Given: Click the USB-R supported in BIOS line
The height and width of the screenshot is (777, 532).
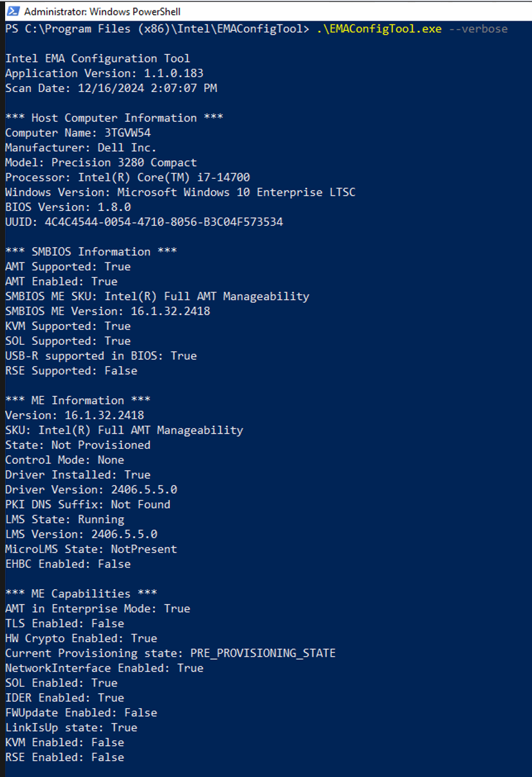Looking at the screenshot, I should [x=101, y=356].
